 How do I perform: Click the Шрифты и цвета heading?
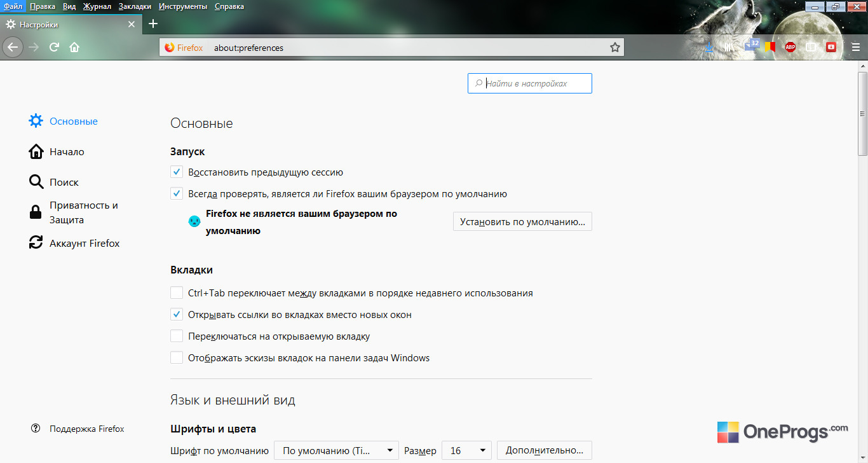tap(213, 429)
